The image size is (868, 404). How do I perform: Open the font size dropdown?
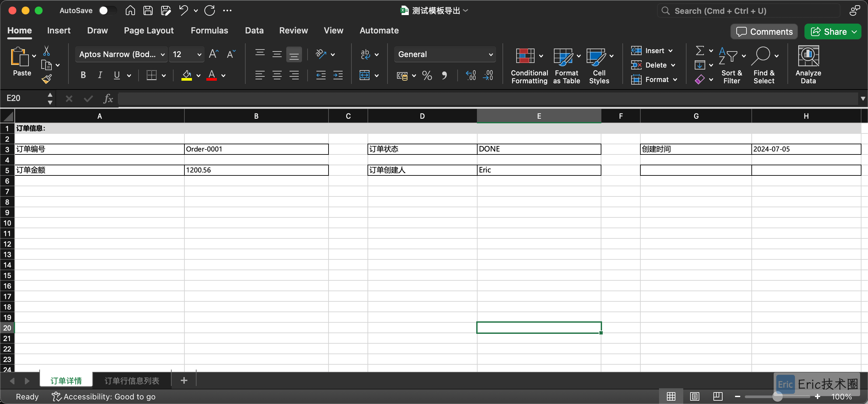199,55
